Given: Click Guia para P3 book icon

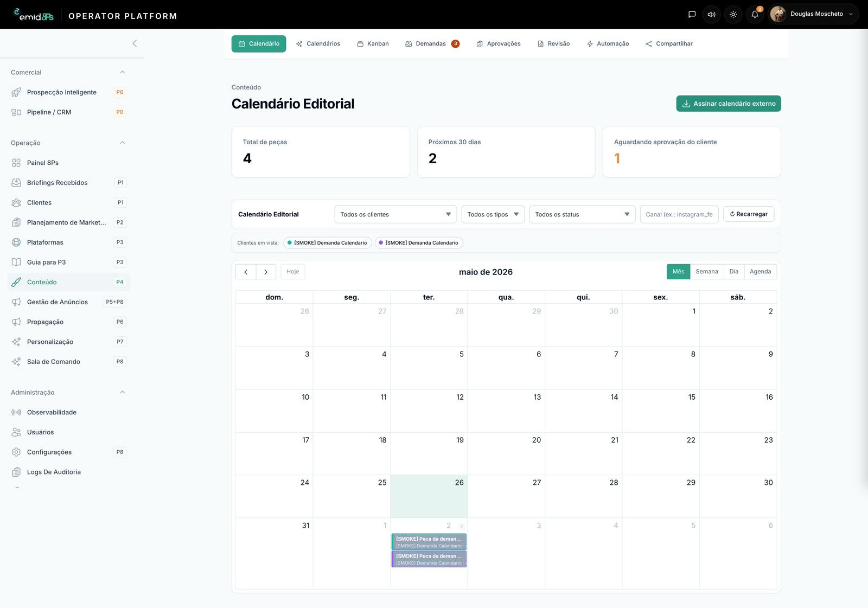Looking at the screenshot, I should [x=16, y=262].
